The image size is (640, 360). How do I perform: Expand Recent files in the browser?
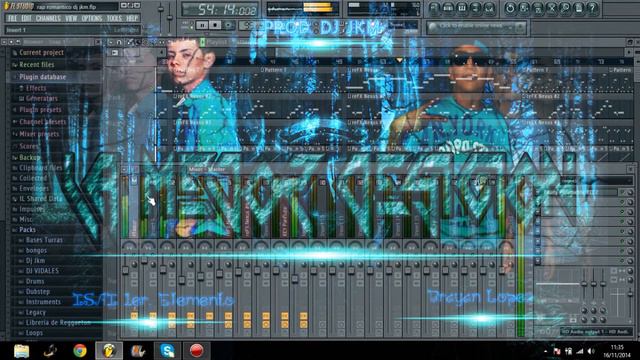(37, 65)
